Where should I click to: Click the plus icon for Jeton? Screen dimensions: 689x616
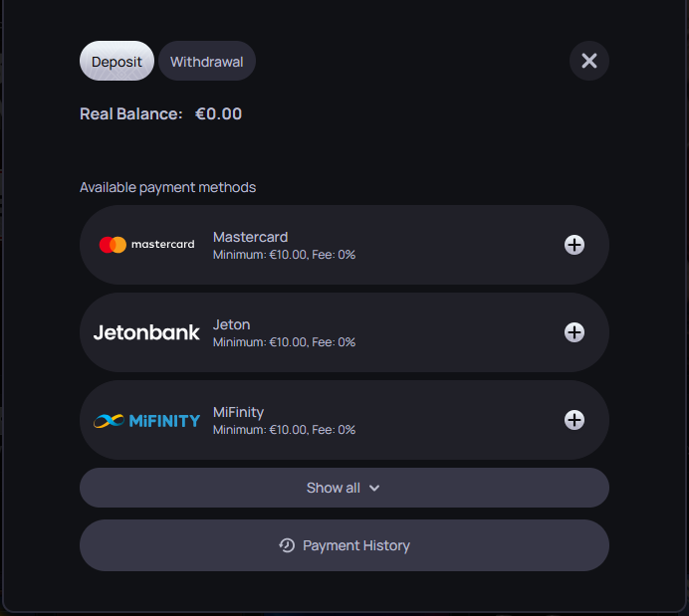click(574, 332)
